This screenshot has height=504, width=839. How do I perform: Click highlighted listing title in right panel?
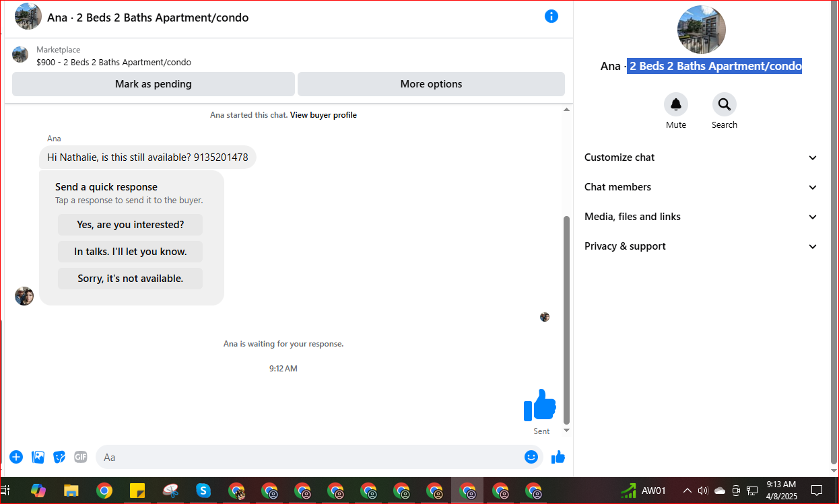click(x=714, y=66)
